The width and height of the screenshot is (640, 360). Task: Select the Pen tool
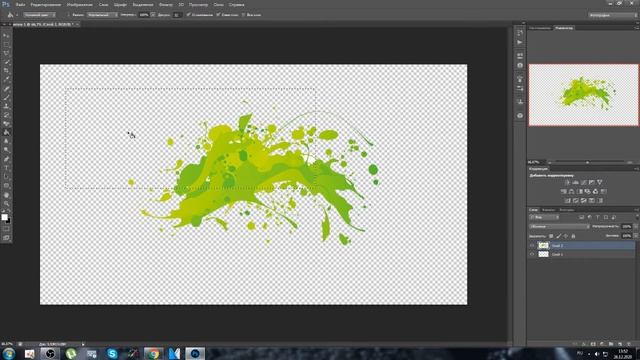6,159
